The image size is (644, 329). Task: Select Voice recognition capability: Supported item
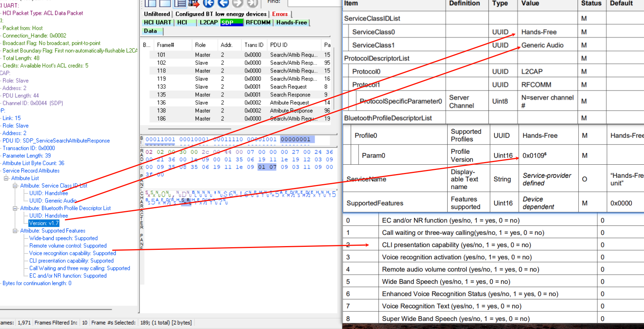72,253
